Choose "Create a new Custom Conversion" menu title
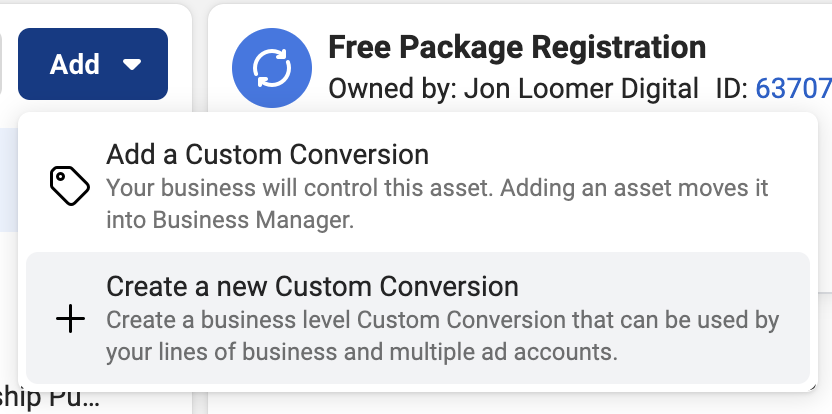Screen dimensions: 832x414 (313, 287)
